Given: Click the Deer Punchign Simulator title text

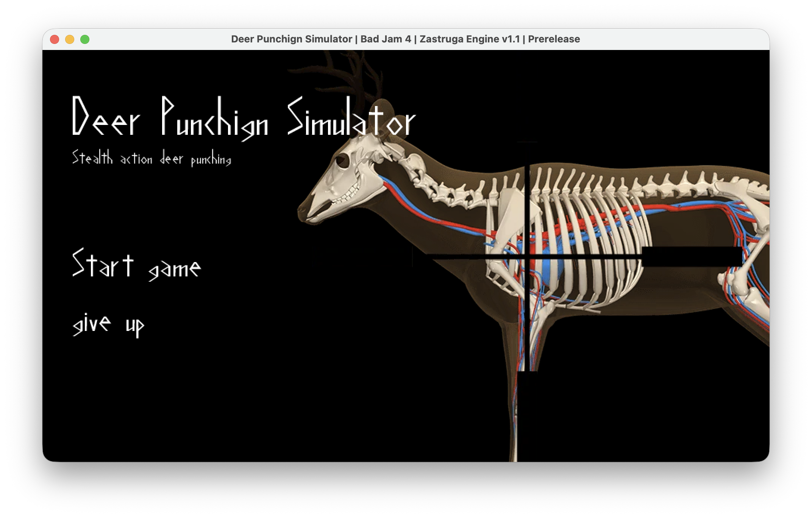Looking at the screenshot, I should pyautogui.click(x=244, y=118).
